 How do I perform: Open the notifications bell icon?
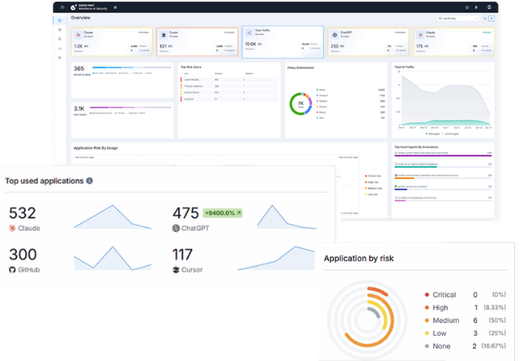pos(476,7)
